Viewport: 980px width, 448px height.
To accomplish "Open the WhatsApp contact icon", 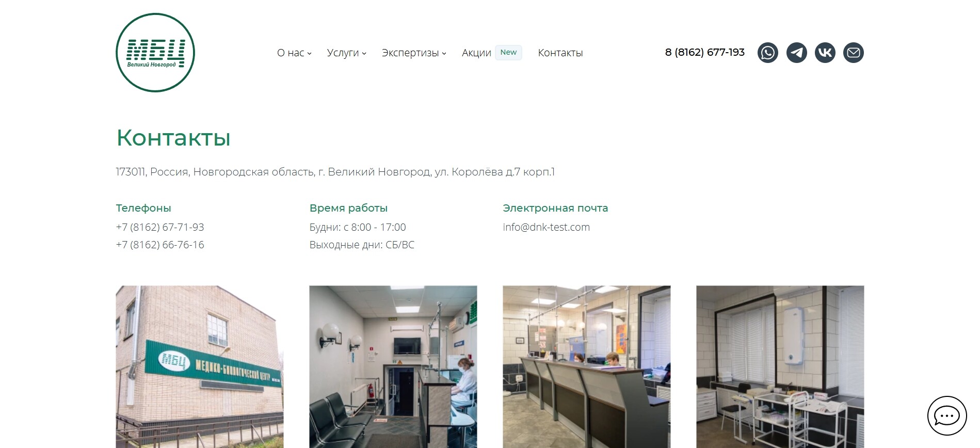I will point(767,53).
